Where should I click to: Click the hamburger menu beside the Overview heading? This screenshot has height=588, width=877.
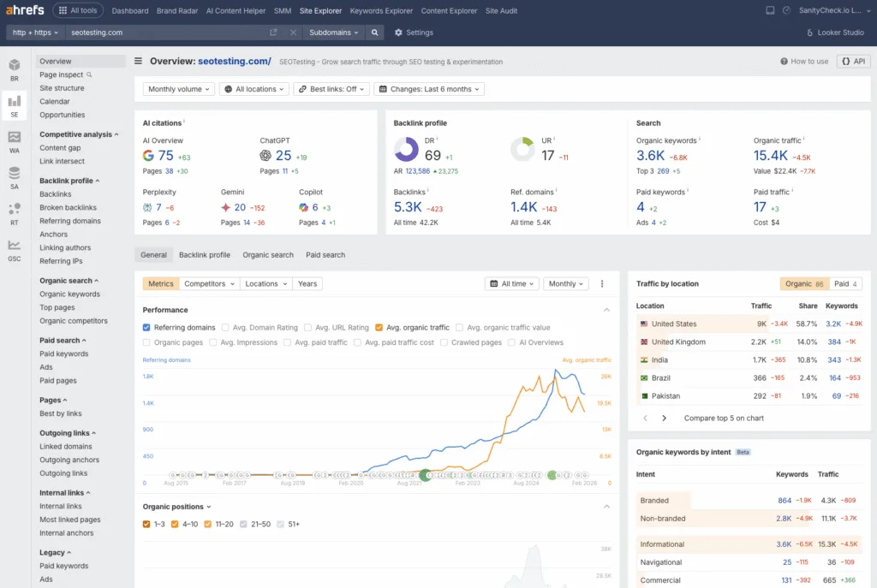(137, 62)
